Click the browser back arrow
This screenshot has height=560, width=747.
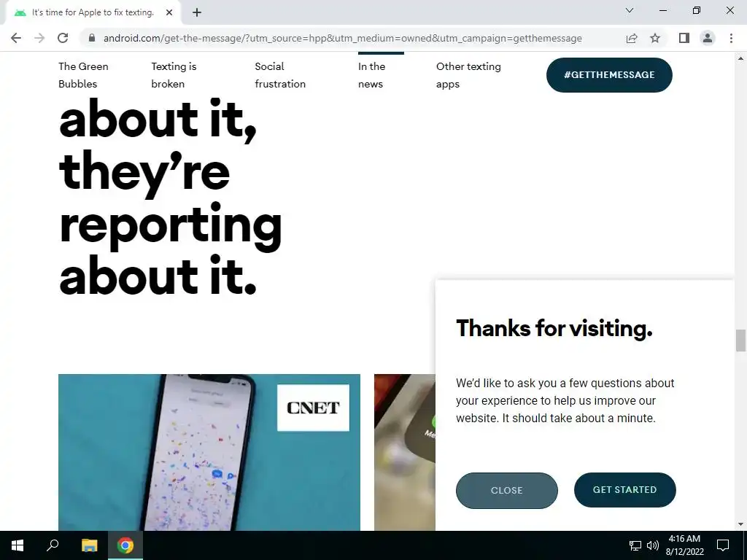coord(16,38)
